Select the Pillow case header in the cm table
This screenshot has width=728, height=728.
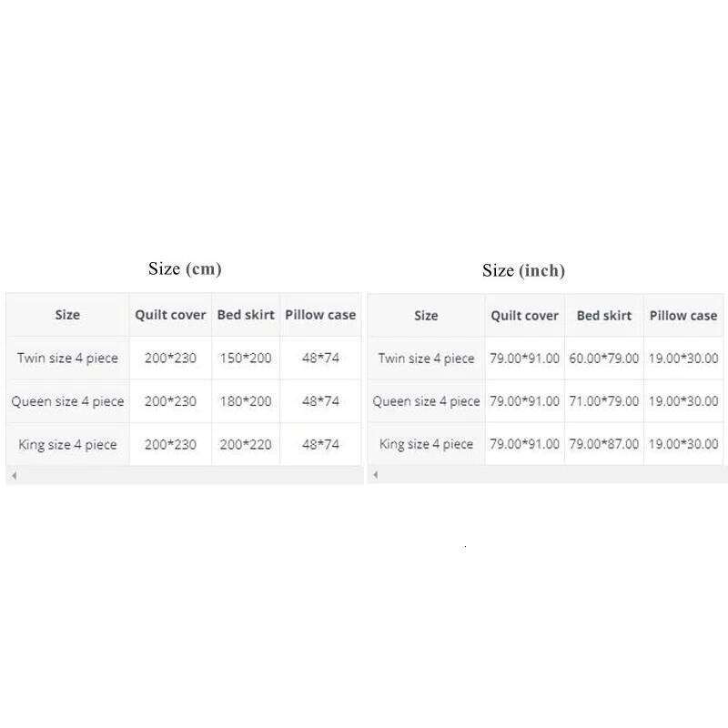pyautogui.click(x=320, y=315)
